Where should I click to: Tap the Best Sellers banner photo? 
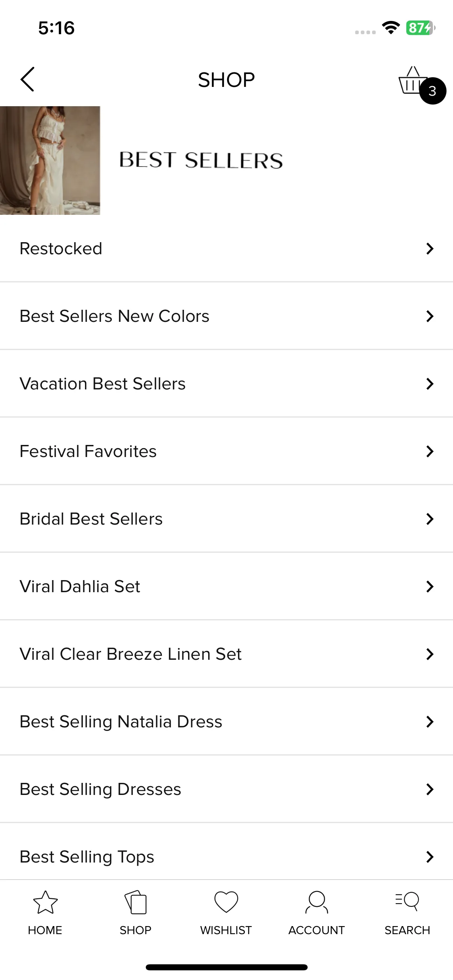coord(50,161)
